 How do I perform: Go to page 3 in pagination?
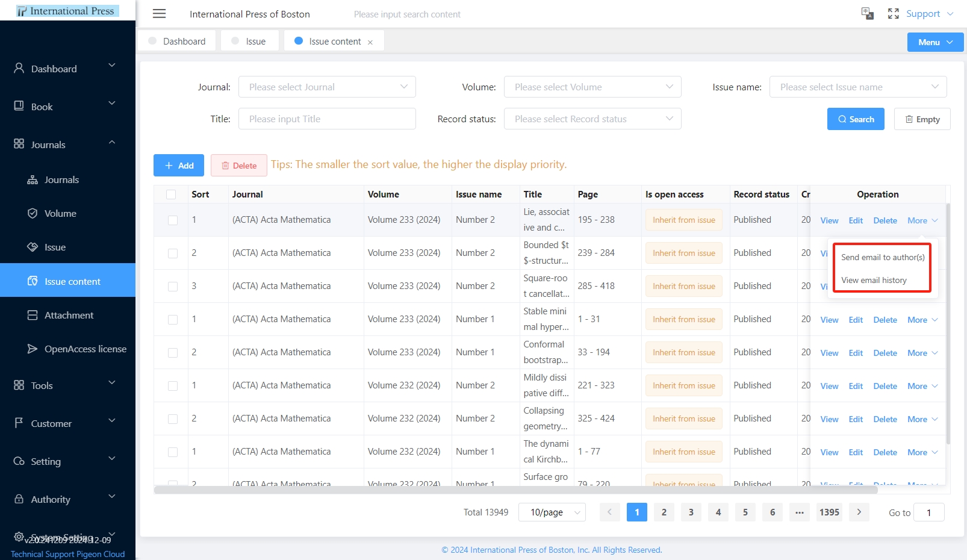(x=691, y=512)
